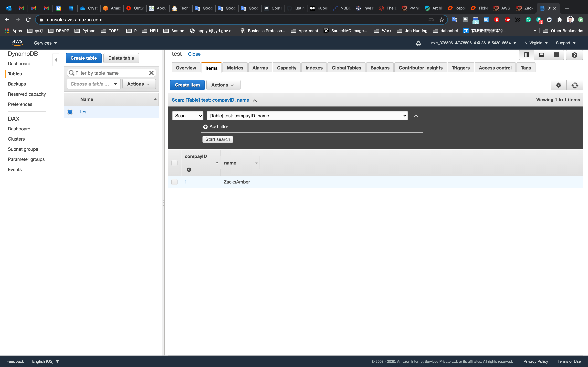588x367 pixels.
Task: Collapse the DynamoDB navigation sidebar arrow
Action: pos(56,60)
